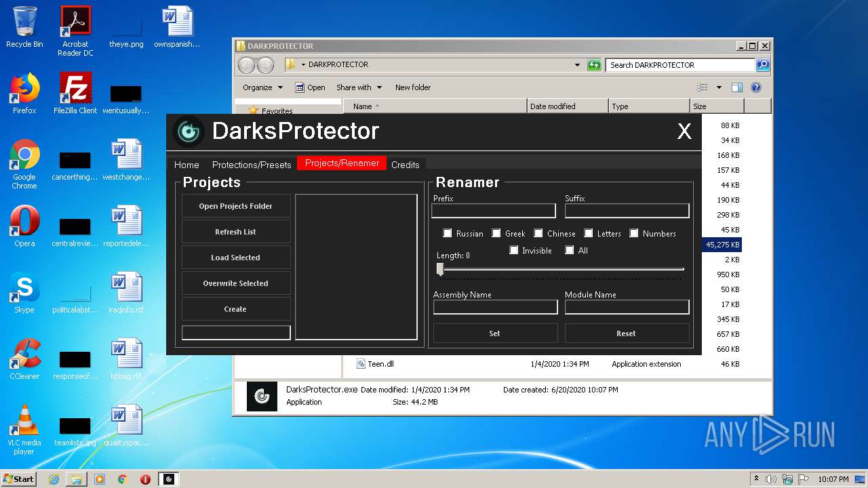Open Internet Explorer from the taskbar
The width and height of the screenshot is (868, 488).
[x=54, y=479]
